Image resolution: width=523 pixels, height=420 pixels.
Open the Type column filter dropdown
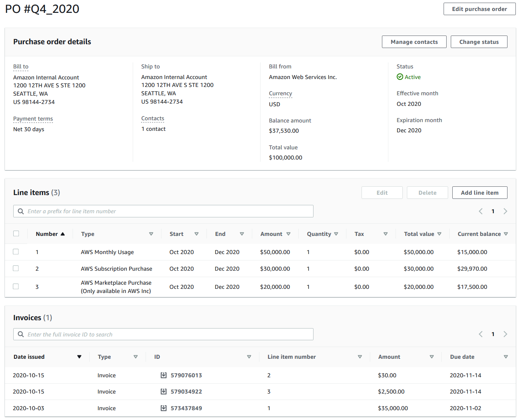click(x=151, y=234)
